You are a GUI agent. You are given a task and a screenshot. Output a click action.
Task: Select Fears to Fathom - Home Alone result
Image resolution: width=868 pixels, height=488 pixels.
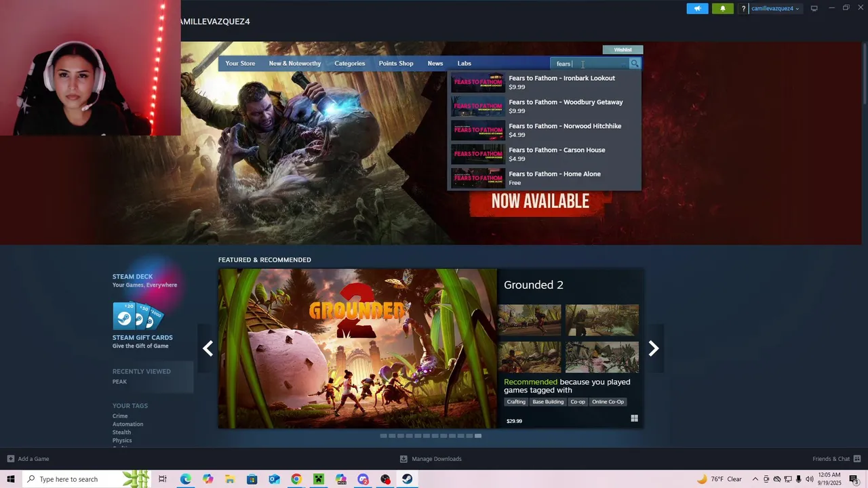point(545,178)
